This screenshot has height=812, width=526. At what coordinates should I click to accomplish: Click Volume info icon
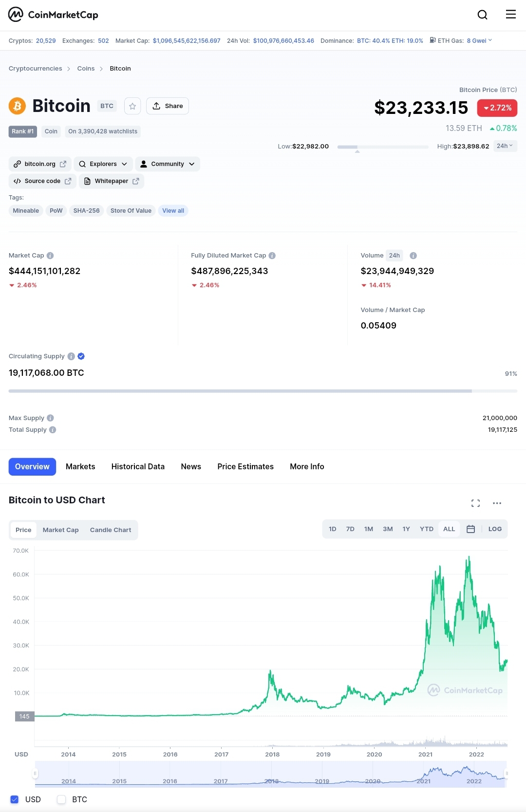pos(413,256)
